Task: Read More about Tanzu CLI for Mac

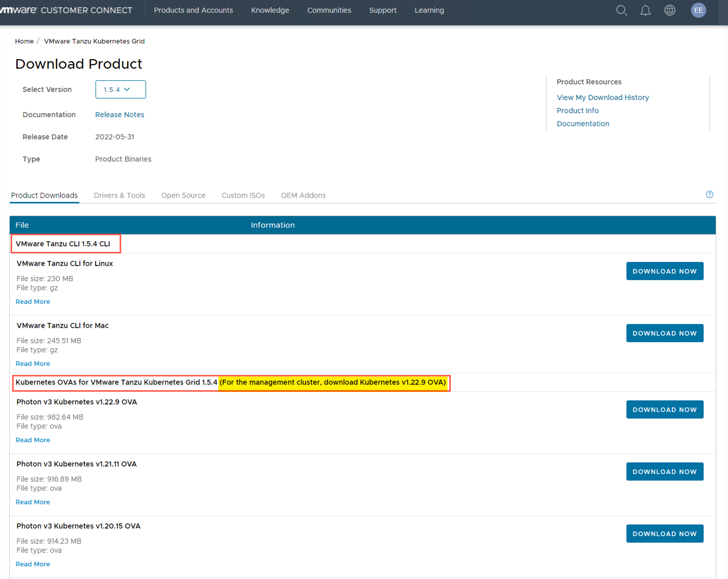Action: 33,364
